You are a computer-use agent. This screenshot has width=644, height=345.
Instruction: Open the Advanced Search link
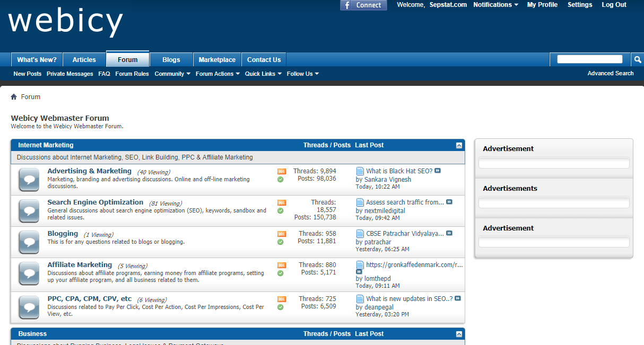pyautogui.click(x=610, y=73)
